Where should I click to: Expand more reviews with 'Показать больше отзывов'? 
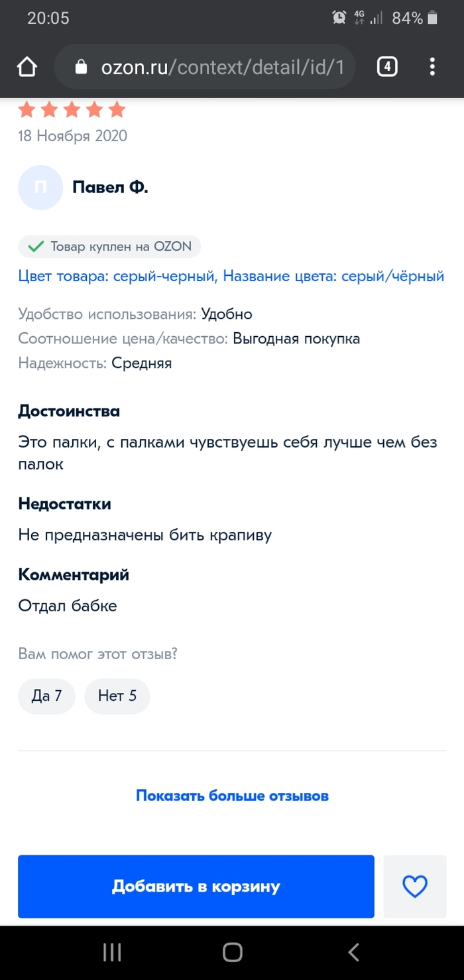232,795
